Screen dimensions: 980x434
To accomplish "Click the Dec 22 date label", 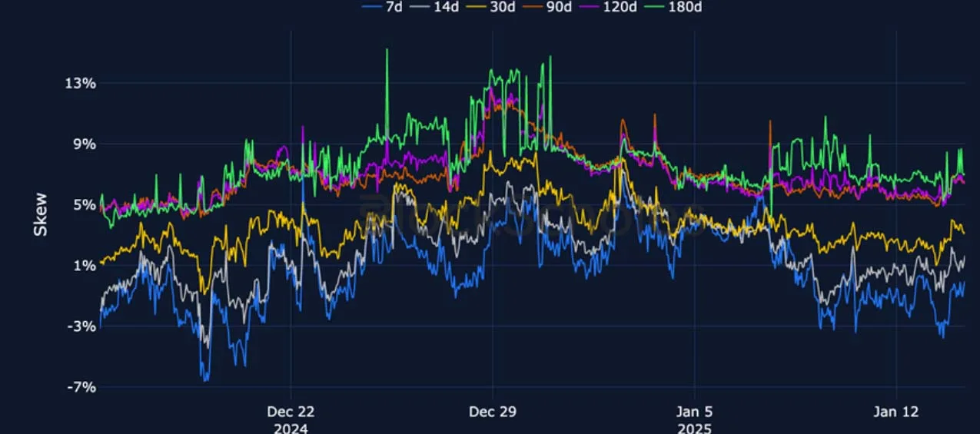I will point(291,412).
